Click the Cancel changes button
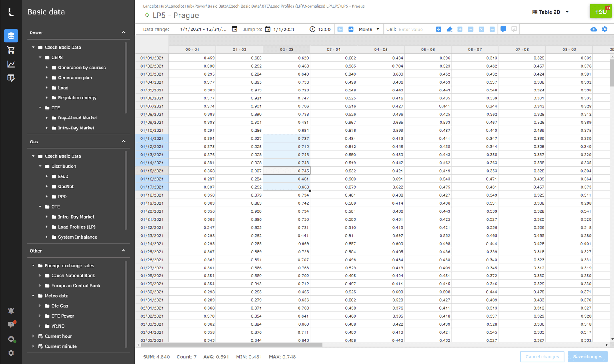The image size is (614, 364). point(542,356)
